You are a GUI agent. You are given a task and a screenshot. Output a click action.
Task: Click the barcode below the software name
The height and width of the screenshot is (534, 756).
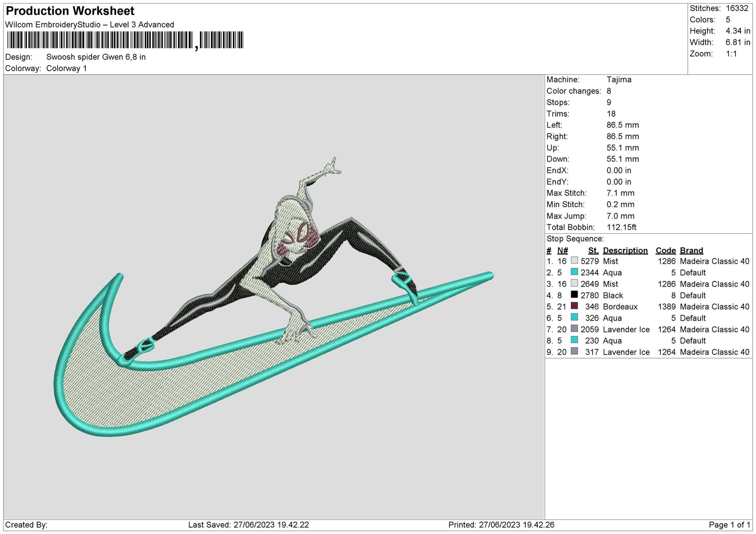125,40
